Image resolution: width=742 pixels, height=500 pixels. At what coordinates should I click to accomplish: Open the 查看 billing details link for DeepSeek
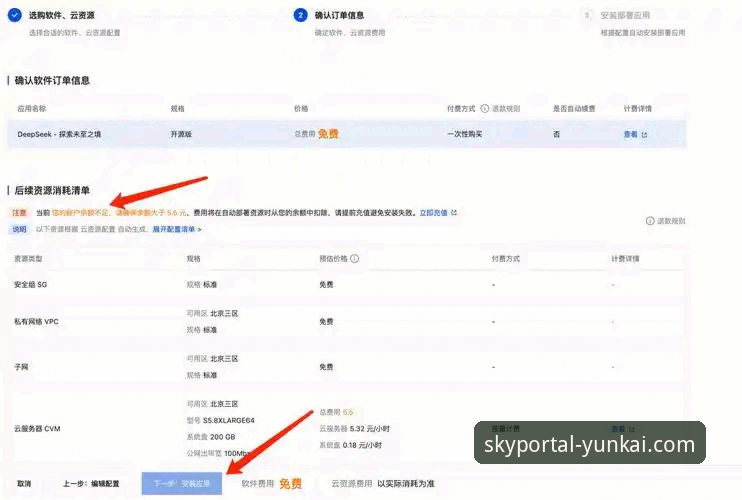635,134
